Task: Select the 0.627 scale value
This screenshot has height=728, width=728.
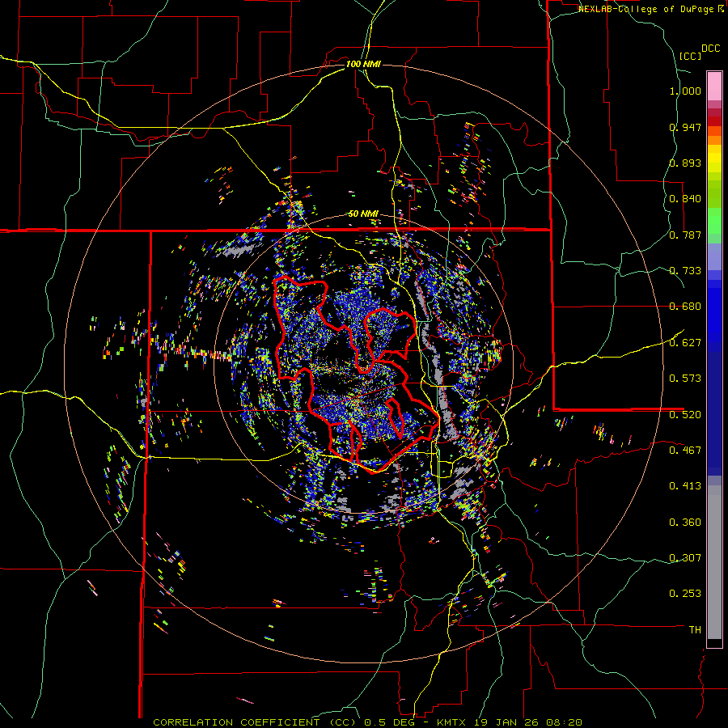Action: point(685,343)
